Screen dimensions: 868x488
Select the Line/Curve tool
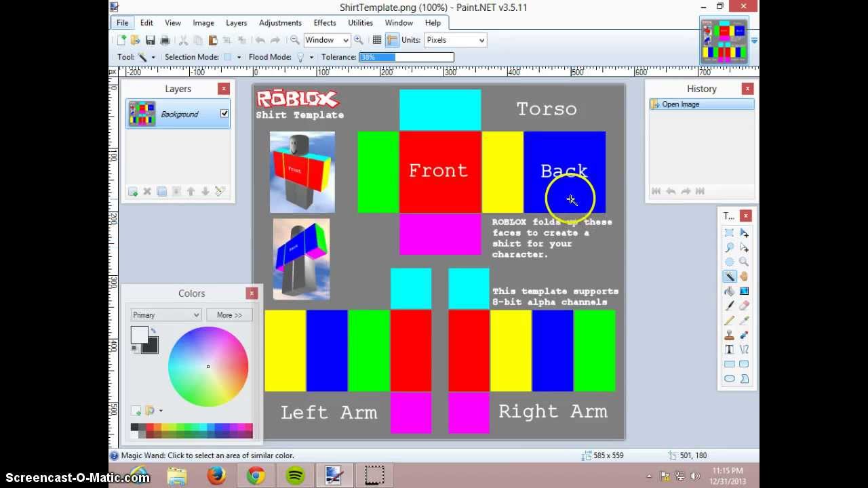coord(744,349)
